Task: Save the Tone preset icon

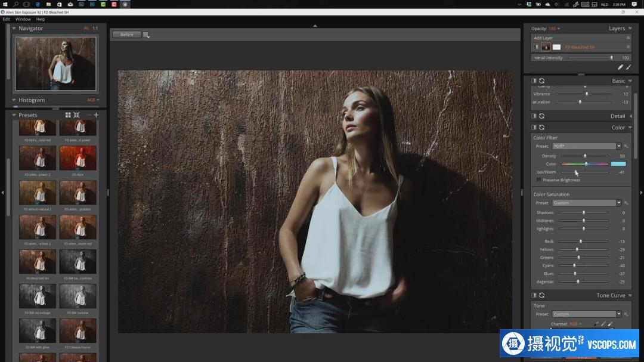Action: 626,314
